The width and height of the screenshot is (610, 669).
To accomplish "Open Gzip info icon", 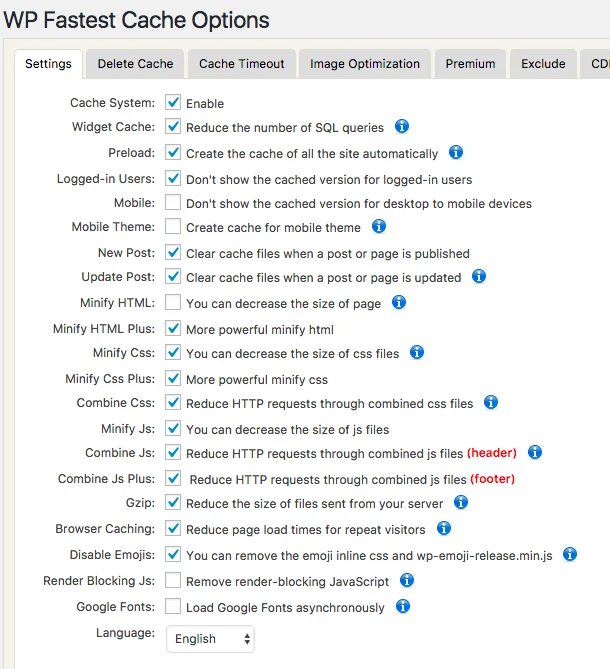I will pyautogui.click(x=461, y=502).
